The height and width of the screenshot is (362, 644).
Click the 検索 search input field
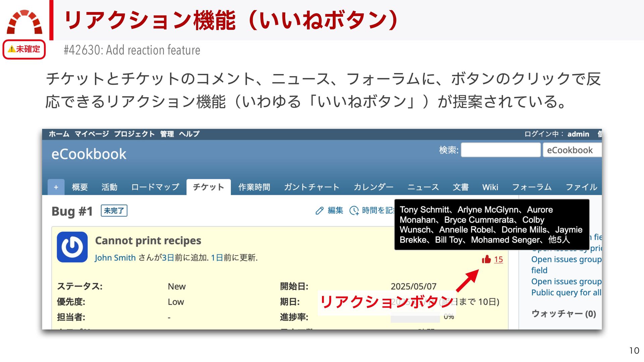[500, 150]
